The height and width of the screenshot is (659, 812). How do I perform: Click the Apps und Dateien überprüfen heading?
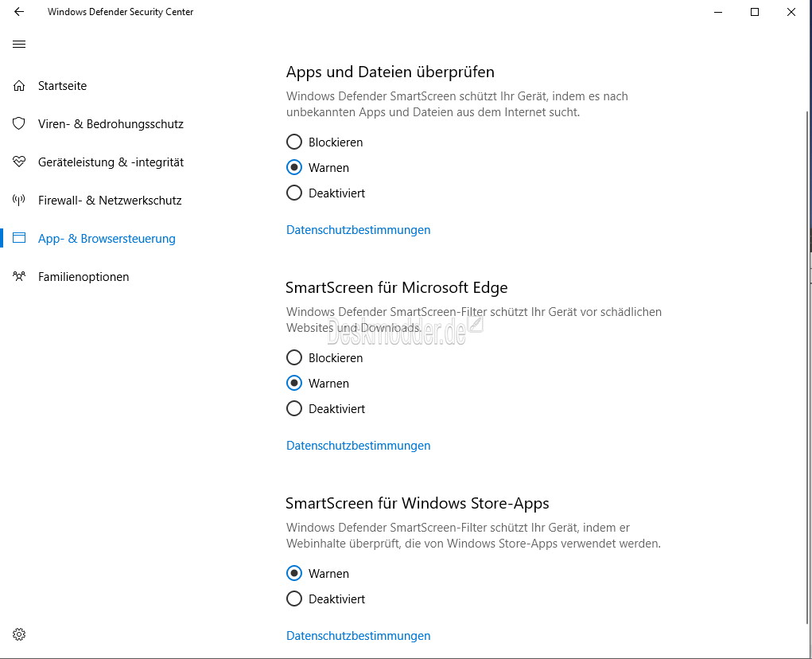coord(390,72)
